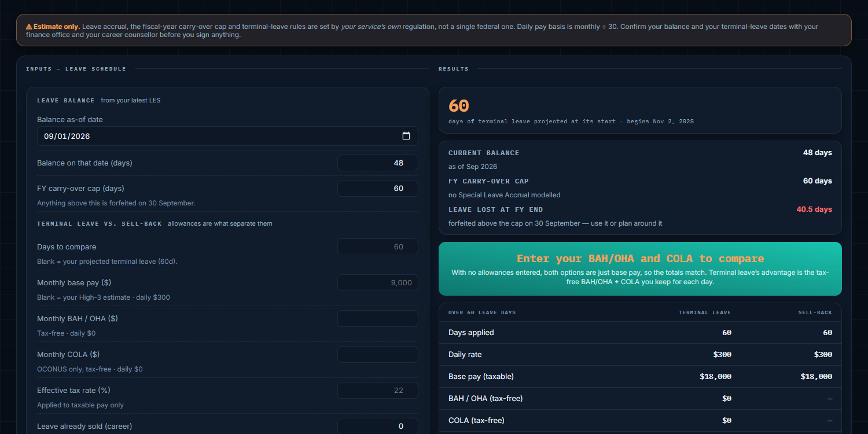Edit the FY carry-over cap (days) input

(378, 189)
